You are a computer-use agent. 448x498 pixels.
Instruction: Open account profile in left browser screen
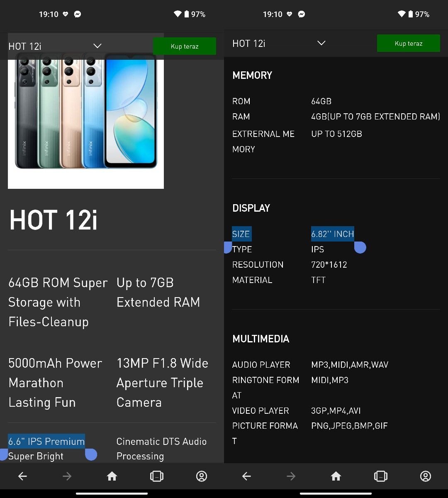pyautogui.click(x=202, y=476)
